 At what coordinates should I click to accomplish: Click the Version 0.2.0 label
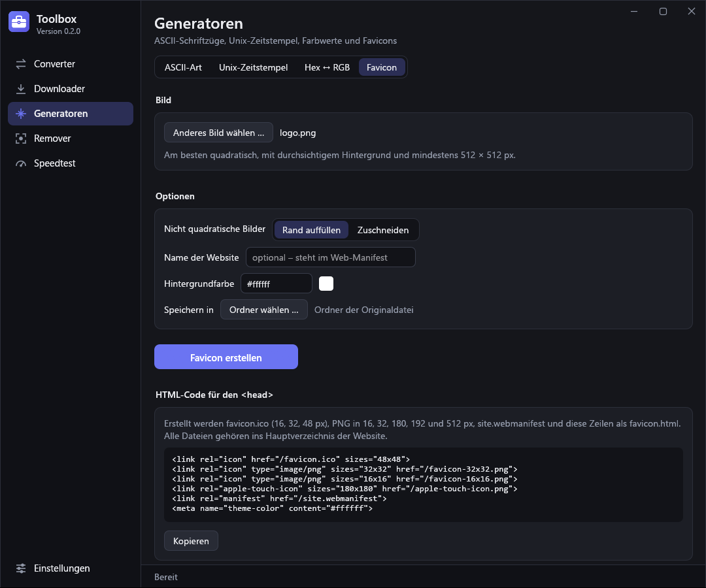pyautogui.click(x=59, y=31)
